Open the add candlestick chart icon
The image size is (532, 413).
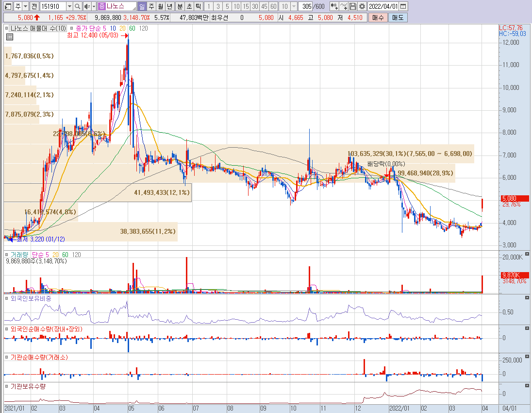[334, 6]
